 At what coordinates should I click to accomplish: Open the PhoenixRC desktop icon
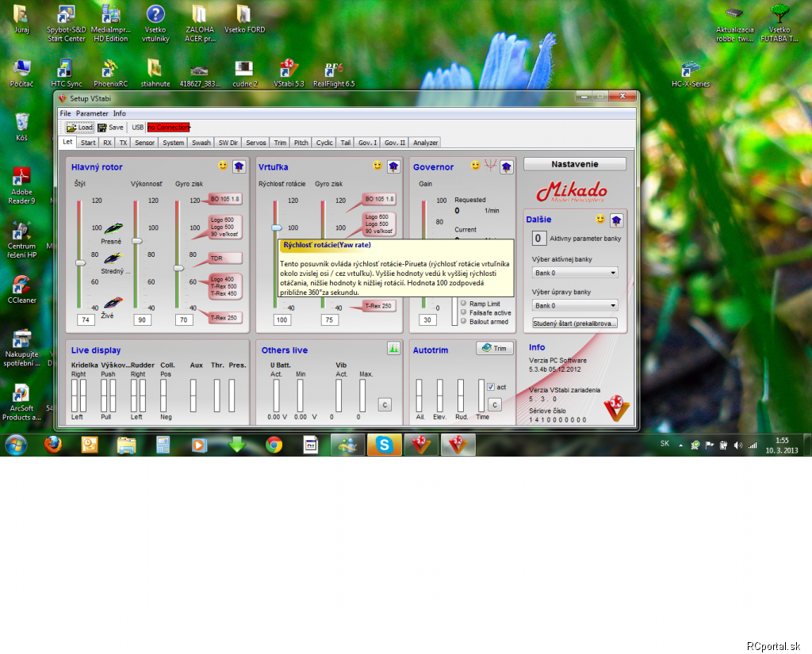tap(110, 73)
